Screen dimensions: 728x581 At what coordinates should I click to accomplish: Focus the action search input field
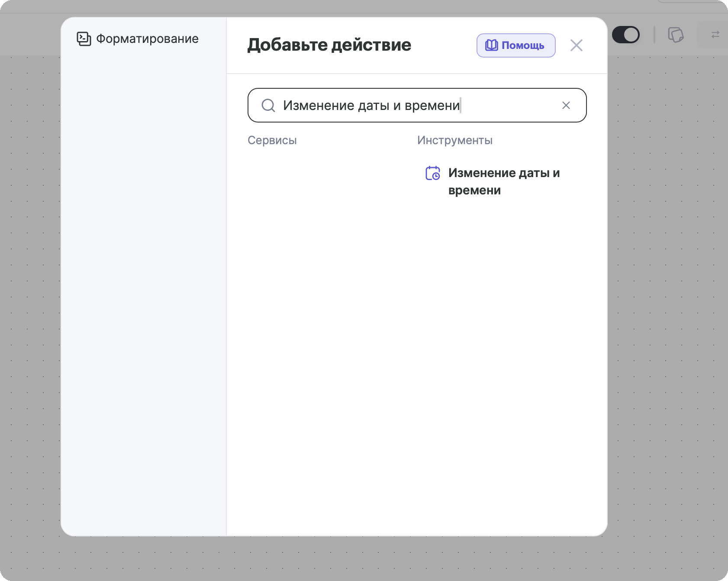(x=417, y=105)
